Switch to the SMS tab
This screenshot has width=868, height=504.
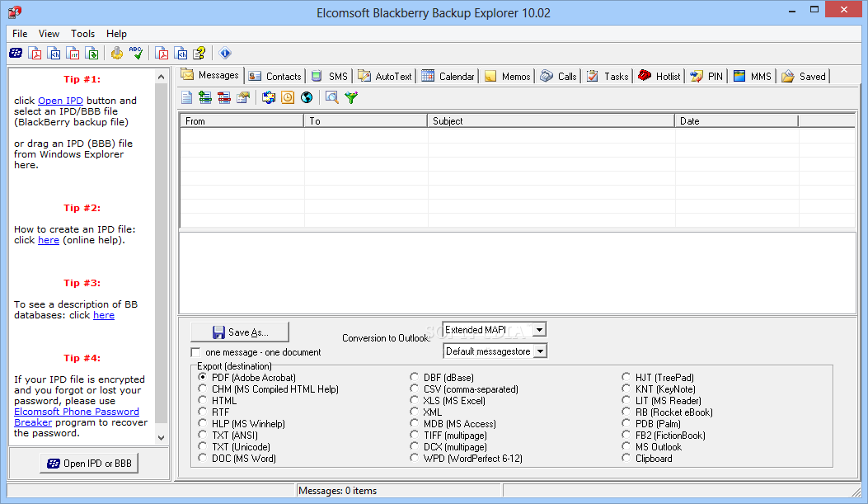click(330, 77)
